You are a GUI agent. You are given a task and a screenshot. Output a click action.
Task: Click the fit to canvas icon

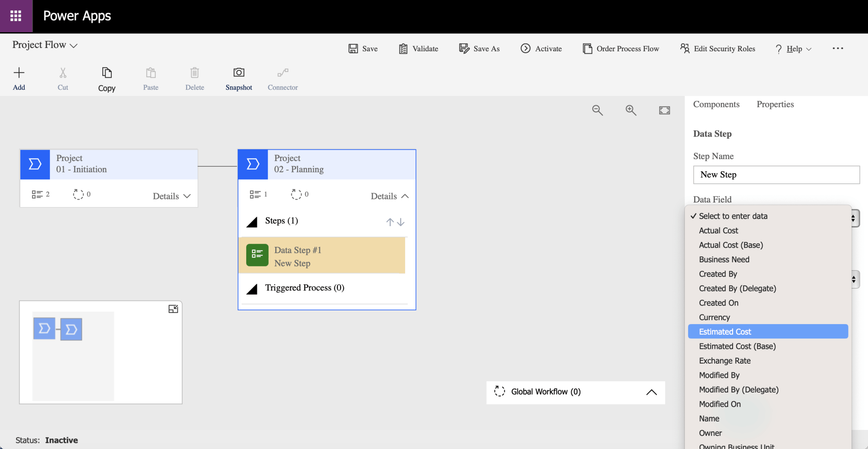click(664, 110)
